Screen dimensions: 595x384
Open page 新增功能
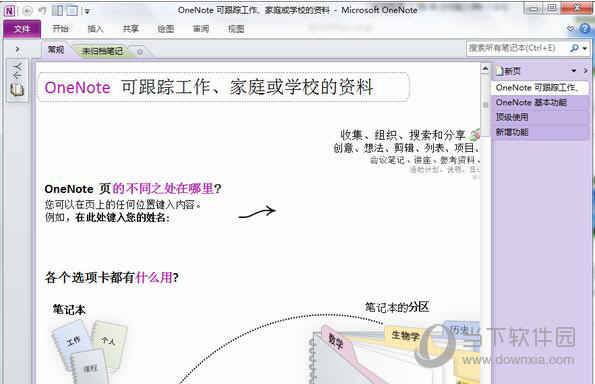(x=540, y=132)
